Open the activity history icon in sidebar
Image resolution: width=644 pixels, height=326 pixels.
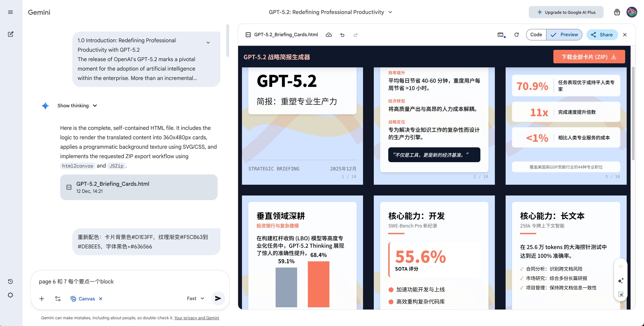10,281
